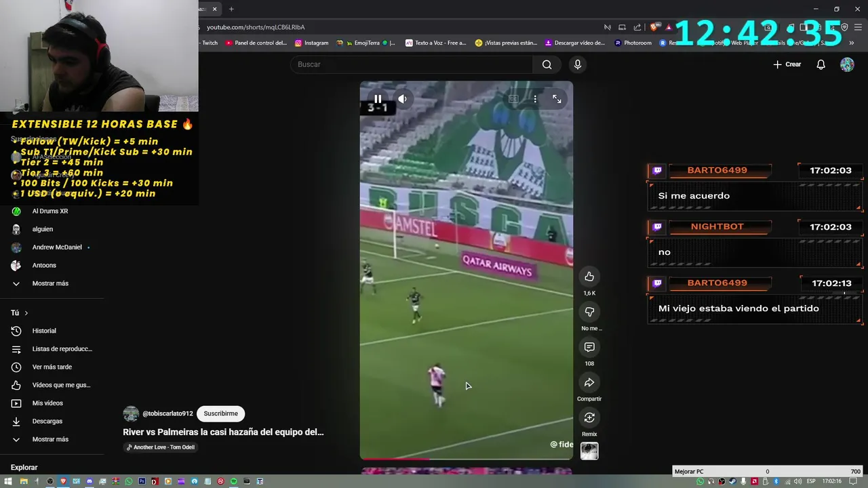Open Discord from the taskbar
The image size is (868, 488).
90,481
